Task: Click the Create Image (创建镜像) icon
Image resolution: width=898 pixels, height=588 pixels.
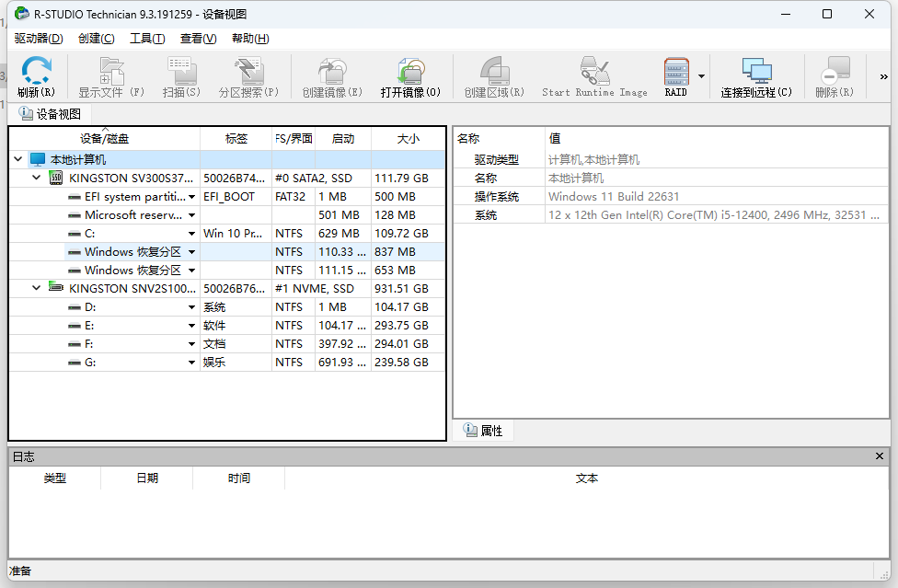Action: (332, 71)
